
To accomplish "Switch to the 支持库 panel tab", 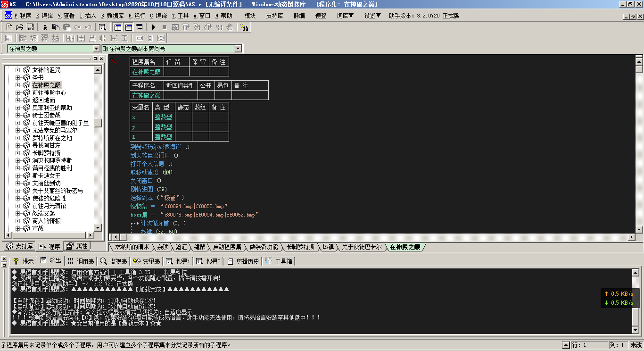I will (19, 246).
